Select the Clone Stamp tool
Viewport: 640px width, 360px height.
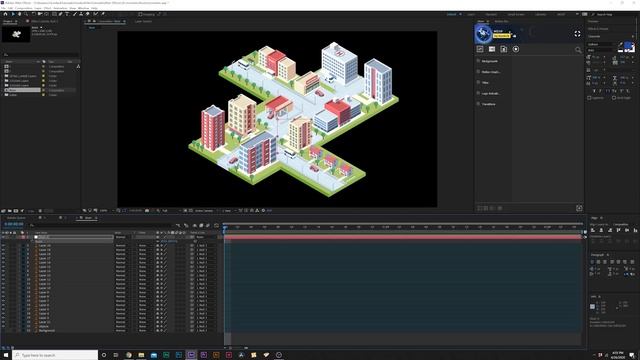(82, 14)
